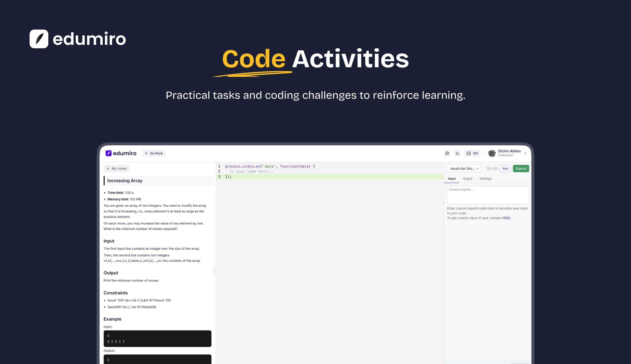Click the large edumiro feather logo
Image resolution: width=631 pixels, height=364 pixels.
(39, 39)
